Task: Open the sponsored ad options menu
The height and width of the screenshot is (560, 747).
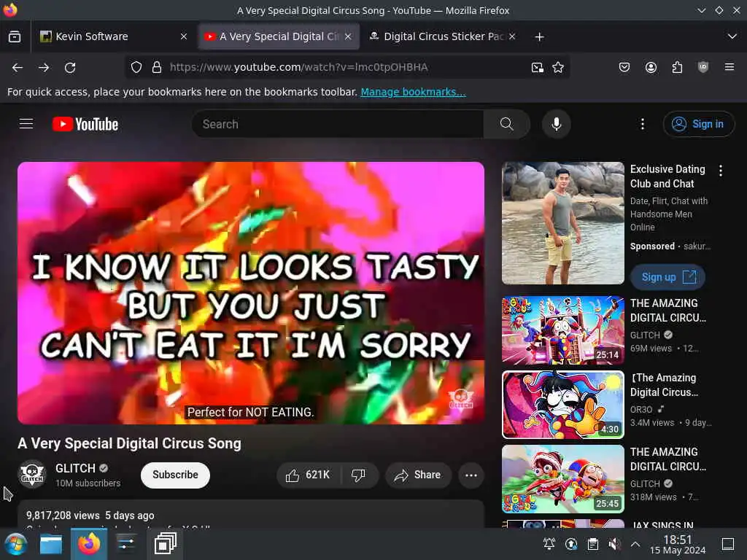Action: [721, 171]
